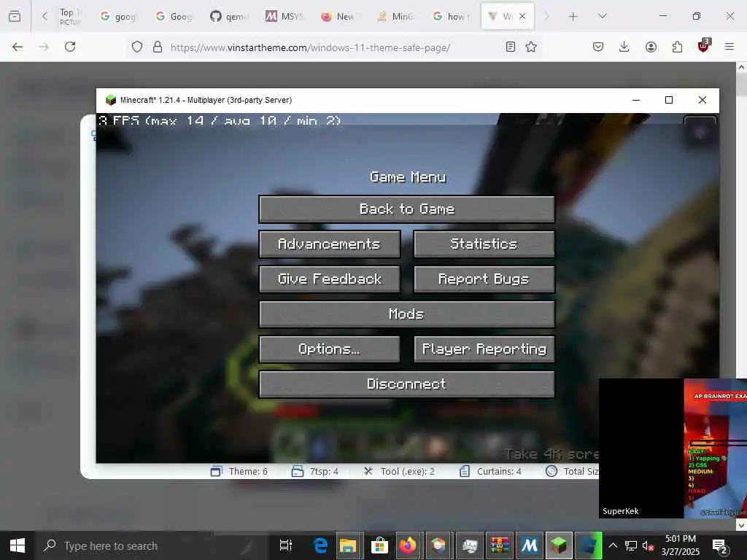Viewport: 747px width, 560px height.
Task: Toggle reader view
Action: coord(510,47)
